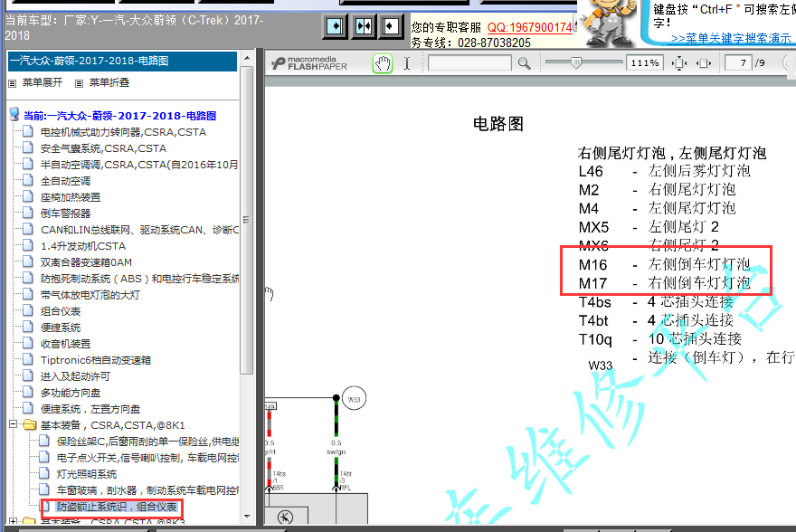
Task: Click the document icon next to 倒车警报器
Action: pos(28,213)
